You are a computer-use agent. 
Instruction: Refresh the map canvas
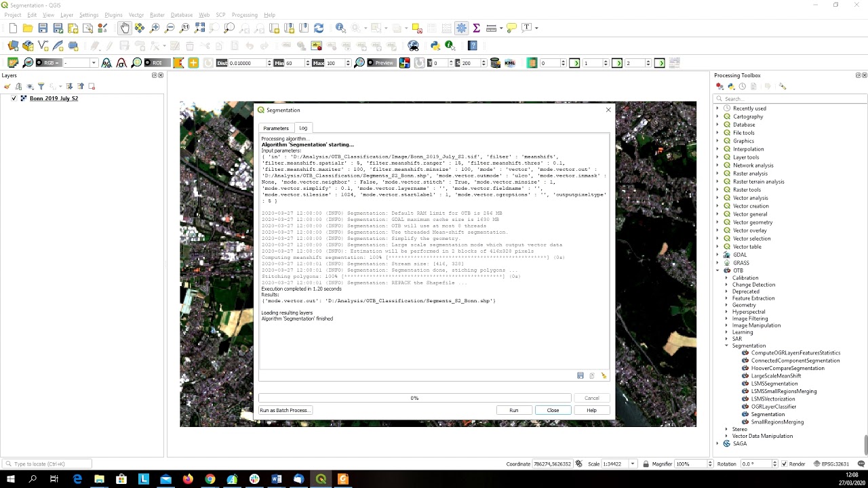point(319,28)
